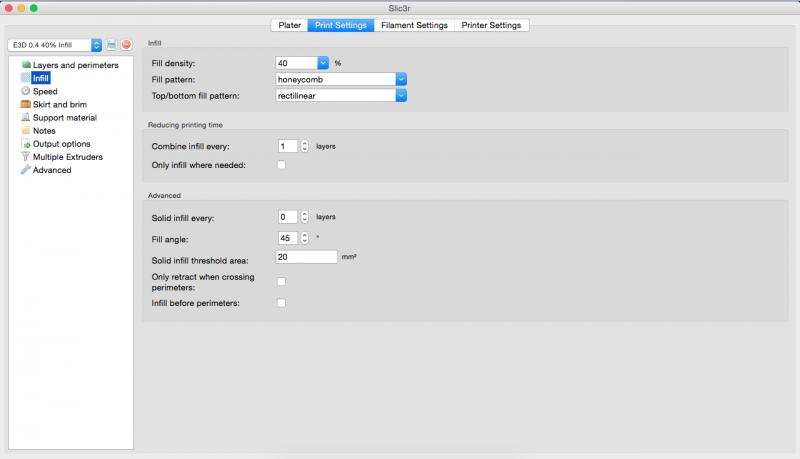This screenshot has height=459, width=800.
Task: Open the Skirt and brim settings
Action: click(60, 104)
